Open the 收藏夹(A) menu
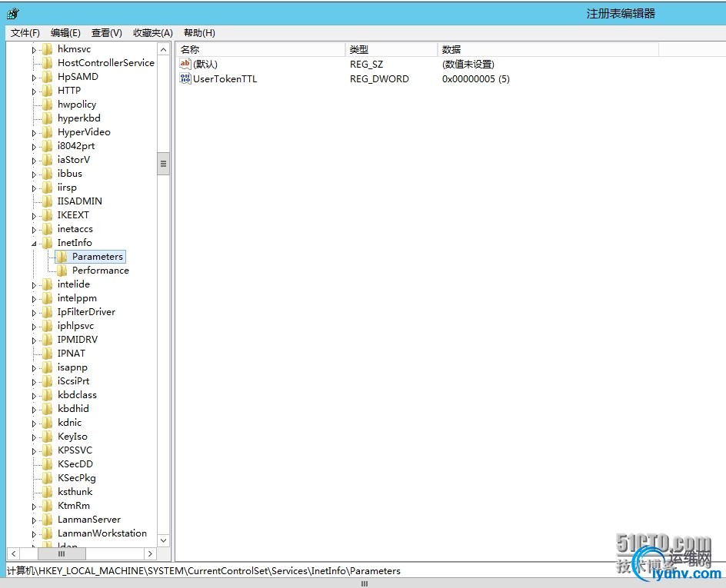Screen dimensions: 726x588 point(153,33)
